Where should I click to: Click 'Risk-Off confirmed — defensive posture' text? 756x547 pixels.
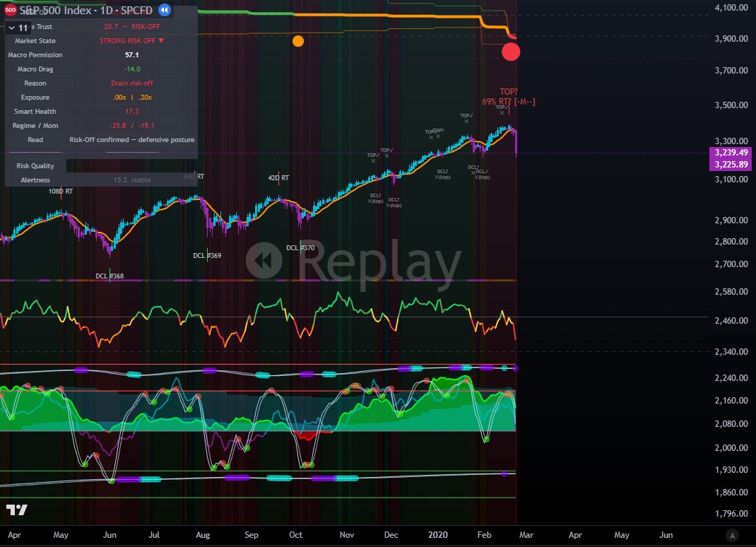click(131, 139)
